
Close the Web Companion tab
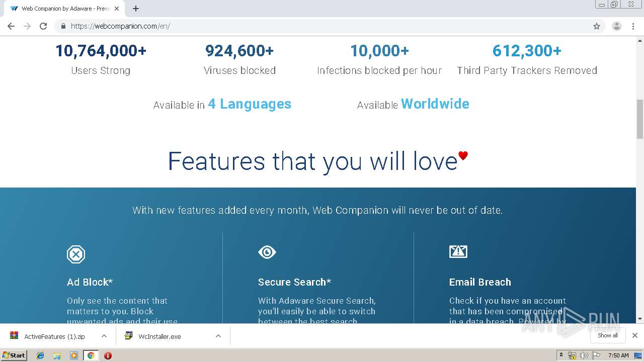coord(116,9)
